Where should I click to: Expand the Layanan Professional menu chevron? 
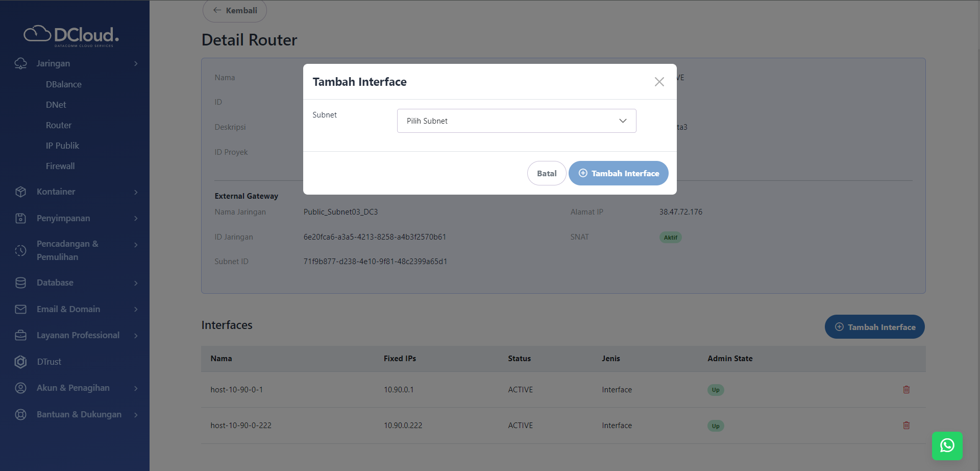pos(135,336)
